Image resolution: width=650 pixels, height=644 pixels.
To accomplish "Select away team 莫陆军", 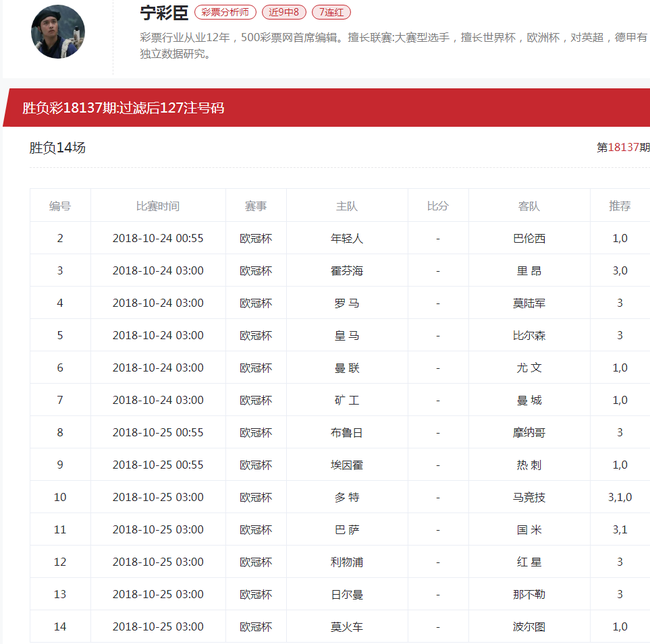I will point(529,303).
